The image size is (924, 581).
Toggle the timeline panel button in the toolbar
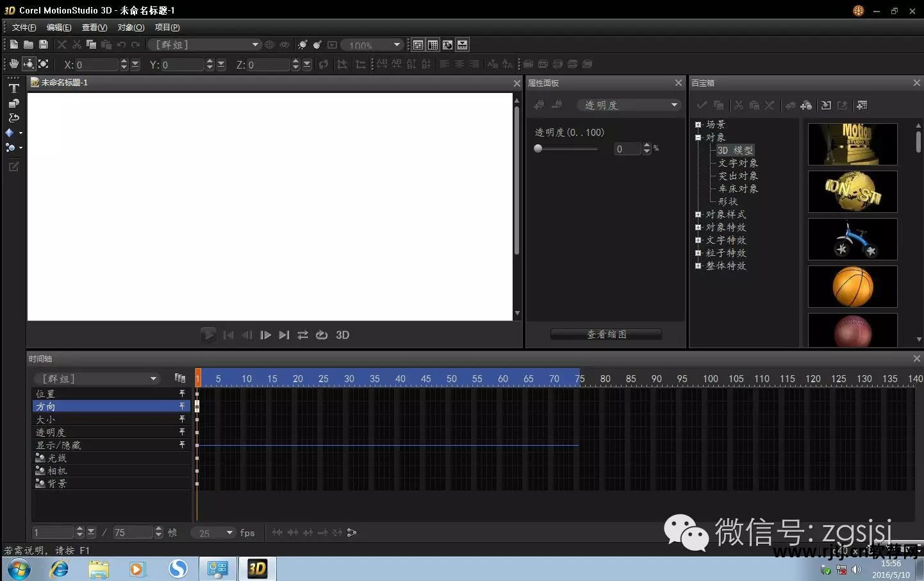click(x=462, y=45)
